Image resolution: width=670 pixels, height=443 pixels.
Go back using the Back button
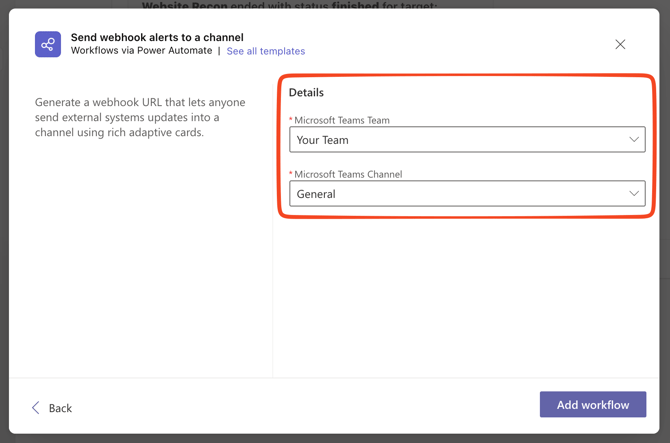pyautogui.click(x=52, y=408)
